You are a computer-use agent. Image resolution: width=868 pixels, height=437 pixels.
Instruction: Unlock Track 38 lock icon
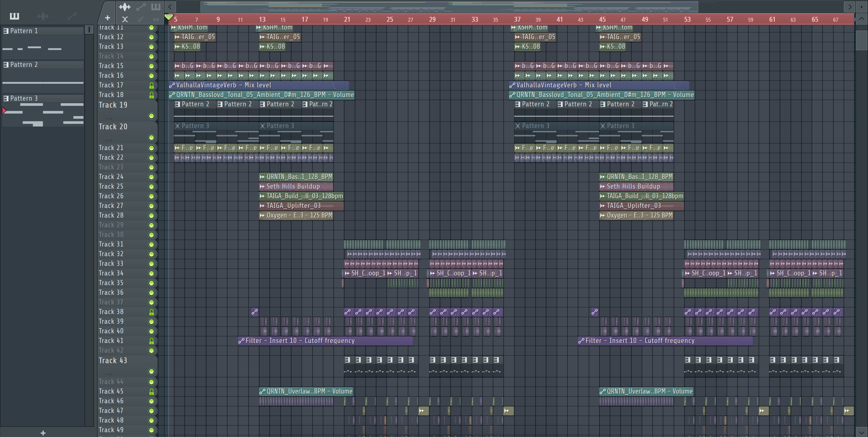click(x=152, y=312)
